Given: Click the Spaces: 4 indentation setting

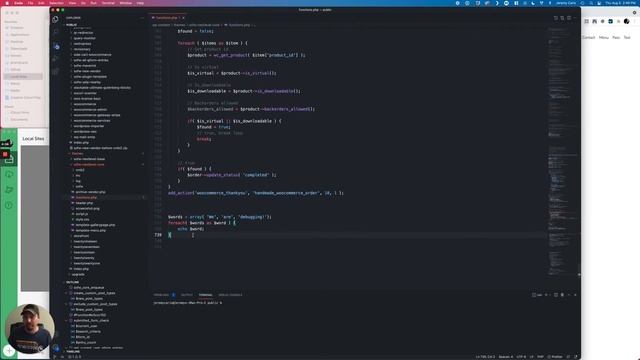Looking at the screenshot, I should click(x=506, y=357).
